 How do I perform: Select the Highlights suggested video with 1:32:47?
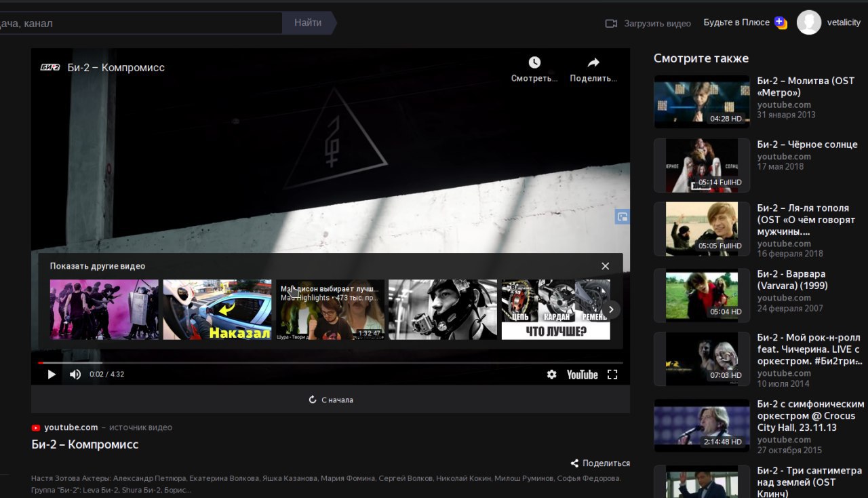click(x=330, y=309)
